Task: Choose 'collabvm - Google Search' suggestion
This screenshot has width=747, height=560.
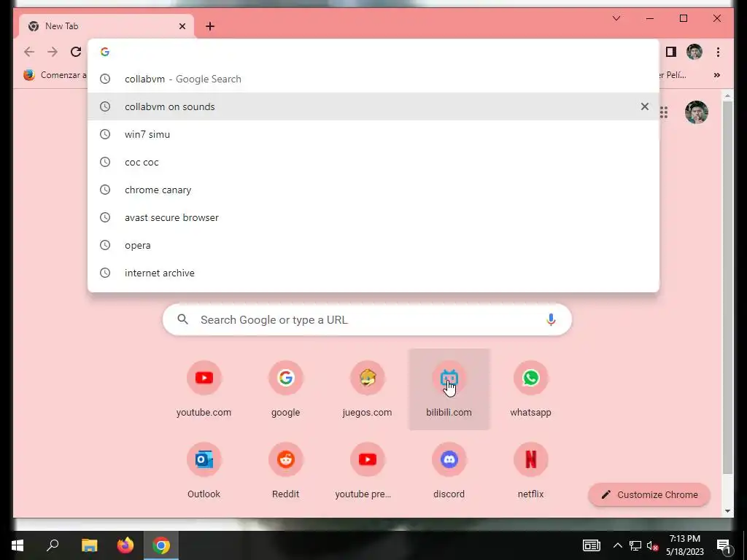Action: [373, 79]
